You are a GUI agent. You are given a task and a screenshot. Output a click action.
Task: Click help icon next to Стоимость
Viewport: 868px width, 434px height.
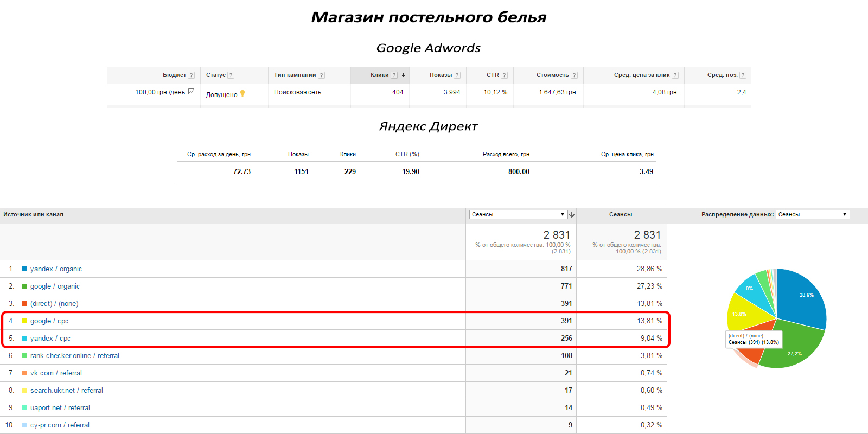tap(574, 75)
